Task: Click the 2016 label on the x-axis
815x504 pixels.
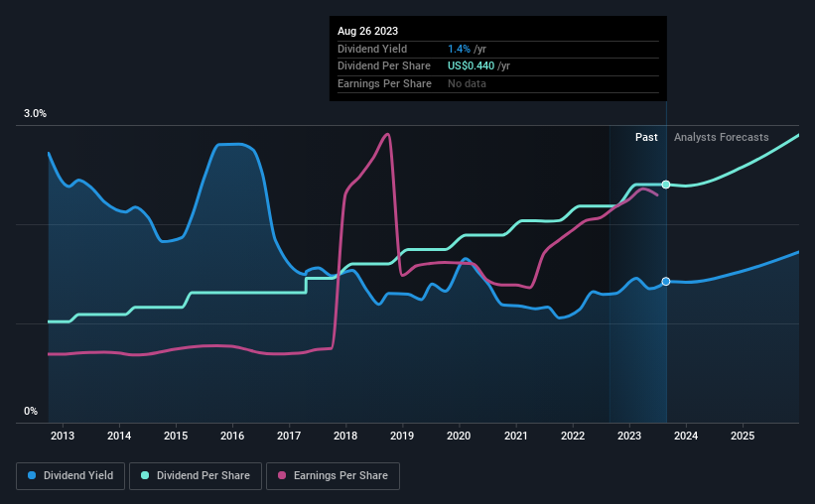Action: pyautogui.click(x=232, y=436)
